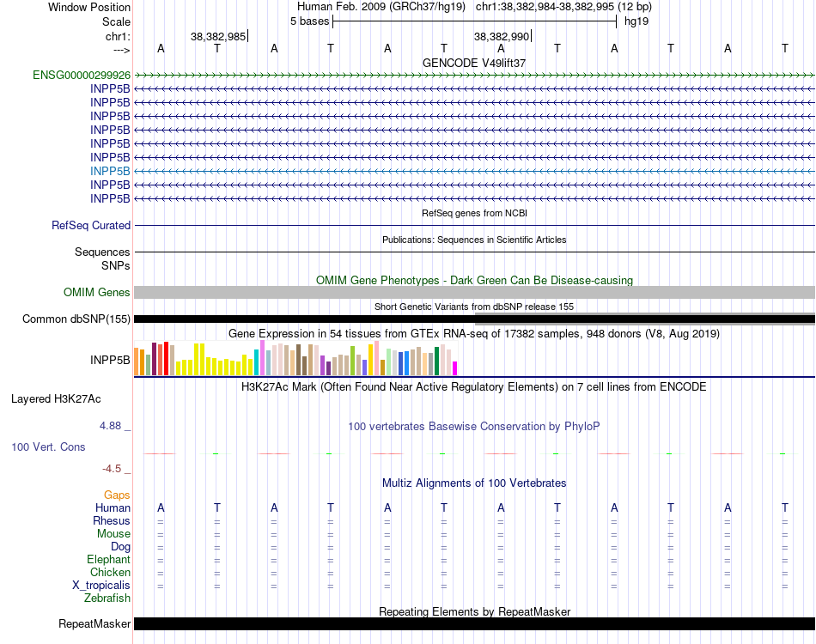The width and height of the screenshot is (816, 644).
Task: Select the INPP5B label beside expression chart
Action: pyautogui.click(x=110, y=360)
